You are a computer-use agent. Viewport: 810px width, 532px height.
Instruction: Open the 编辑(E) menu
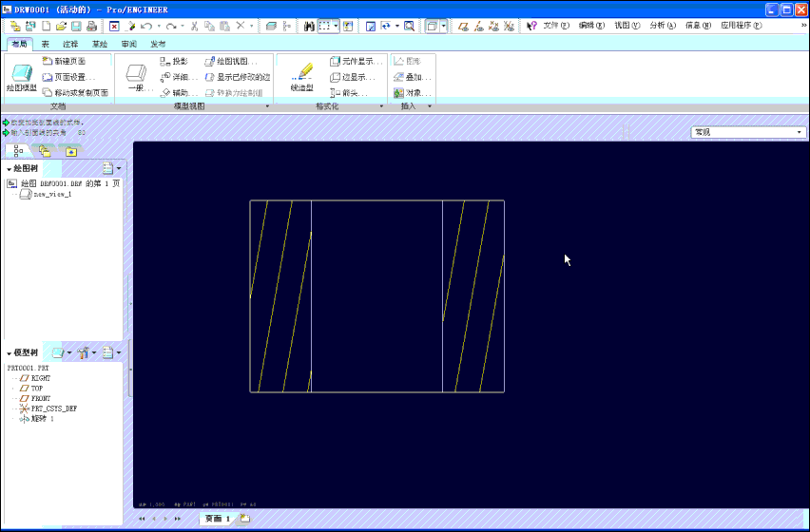[x=591, y=26]
